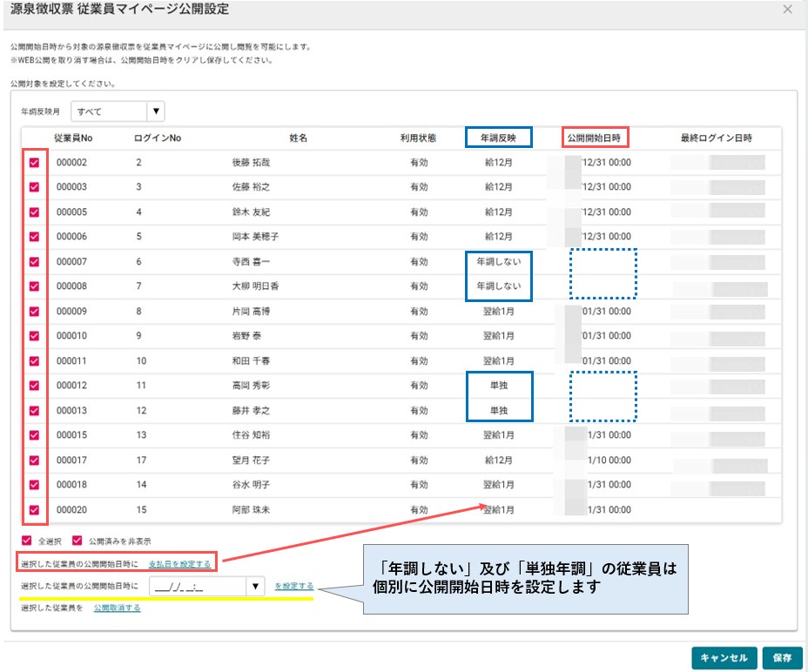Click the 公開開始日時 column header
The image size is (808, 672).
point(594,138)
